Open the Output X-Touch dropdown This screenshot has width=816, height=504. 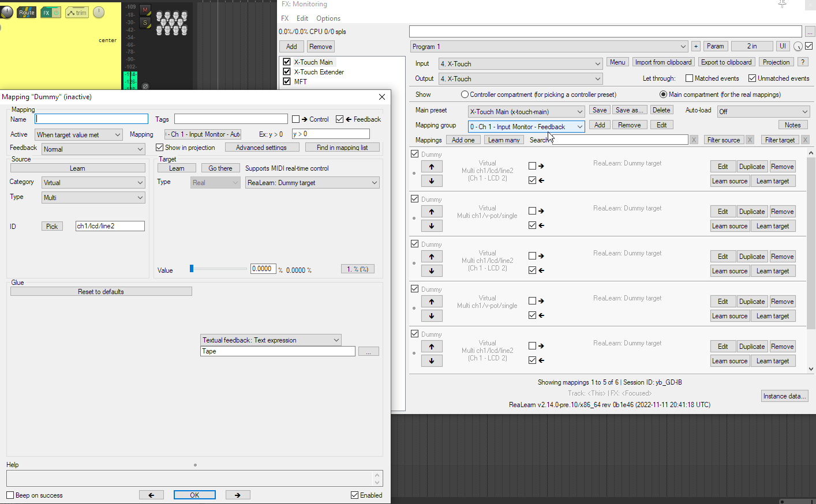521,78
